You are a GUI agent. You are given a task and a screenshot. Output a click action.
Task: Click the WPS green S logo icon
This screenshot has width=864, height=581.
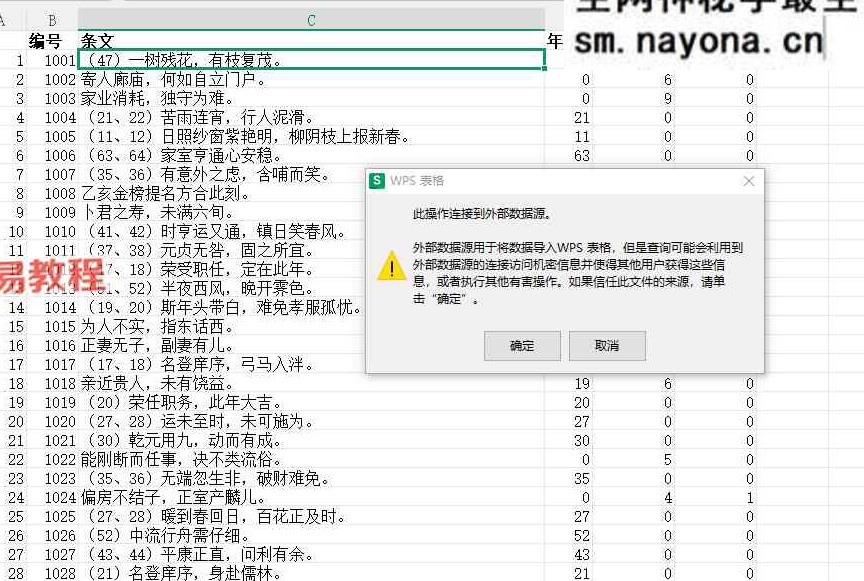pyautogui.click(x=377, y=180)
